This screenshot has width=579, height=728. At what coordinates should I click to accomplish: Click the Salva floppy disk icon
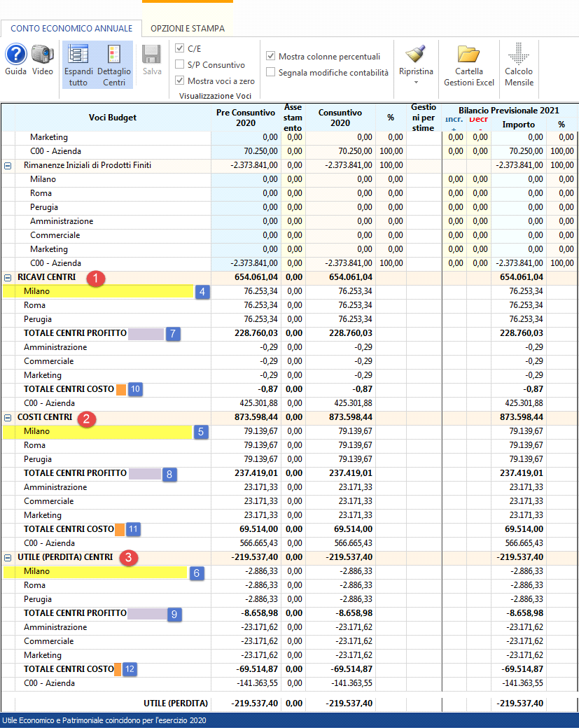152,55
